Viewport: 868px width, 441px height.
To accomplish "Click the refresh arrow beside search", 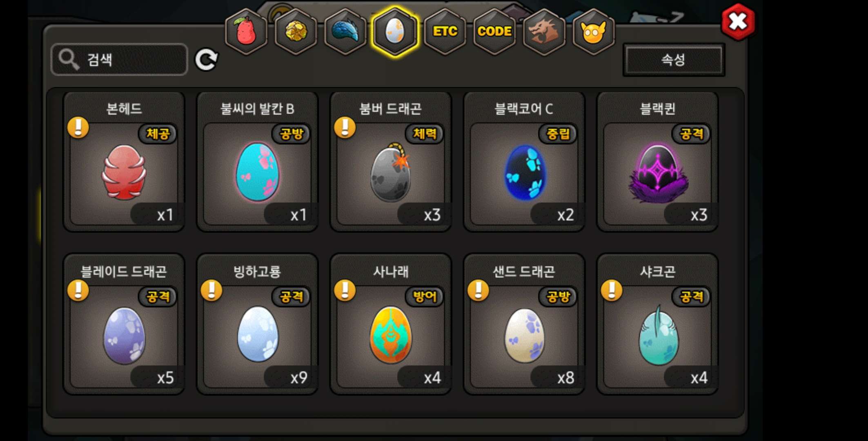I will (206, 60).
